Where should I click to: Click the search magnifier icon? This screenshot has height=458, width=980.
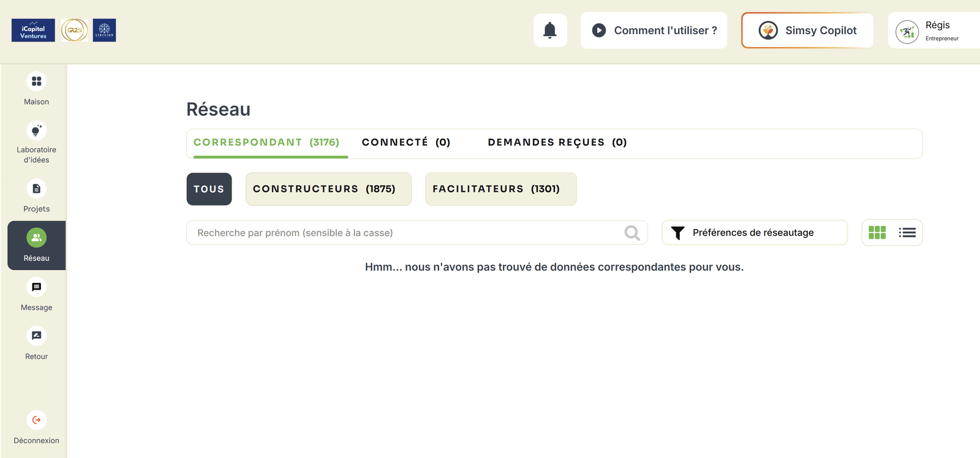[x=632, y=233]
